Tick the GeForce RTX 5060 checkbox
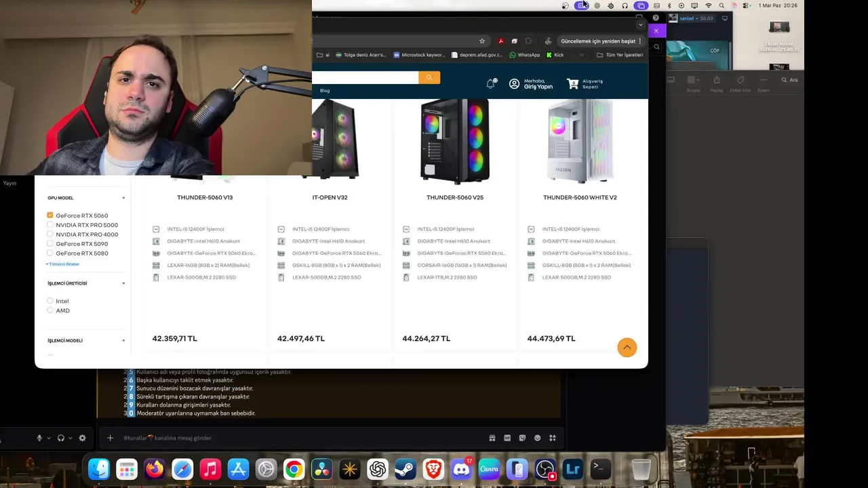 pos(50,216)
